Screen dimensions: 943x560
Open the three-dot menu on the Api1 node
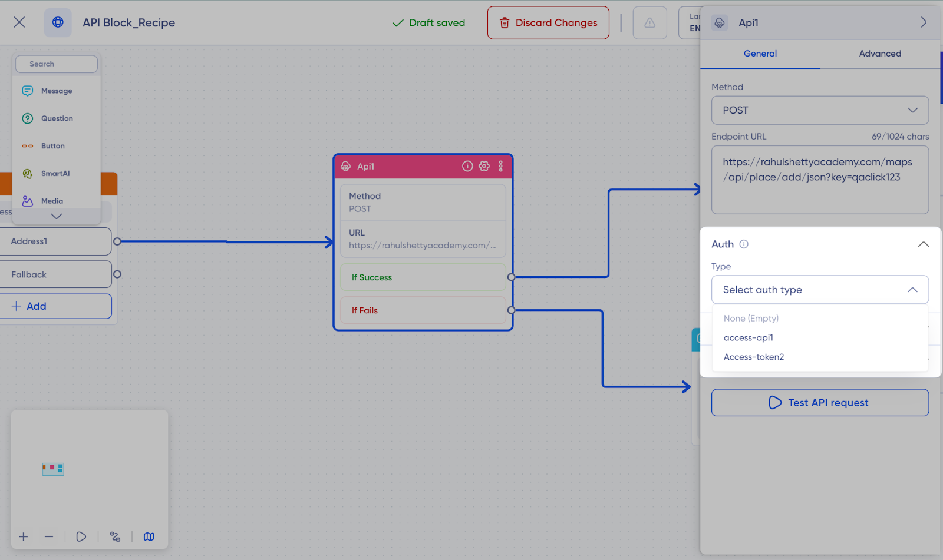pyautogui.click(x=500, y=166)
